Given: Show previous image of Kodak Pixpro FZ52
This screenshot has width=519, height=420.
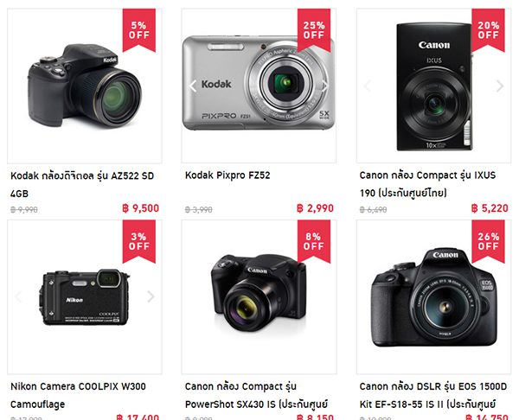Looking at the screenshot, I should (193, 86).
